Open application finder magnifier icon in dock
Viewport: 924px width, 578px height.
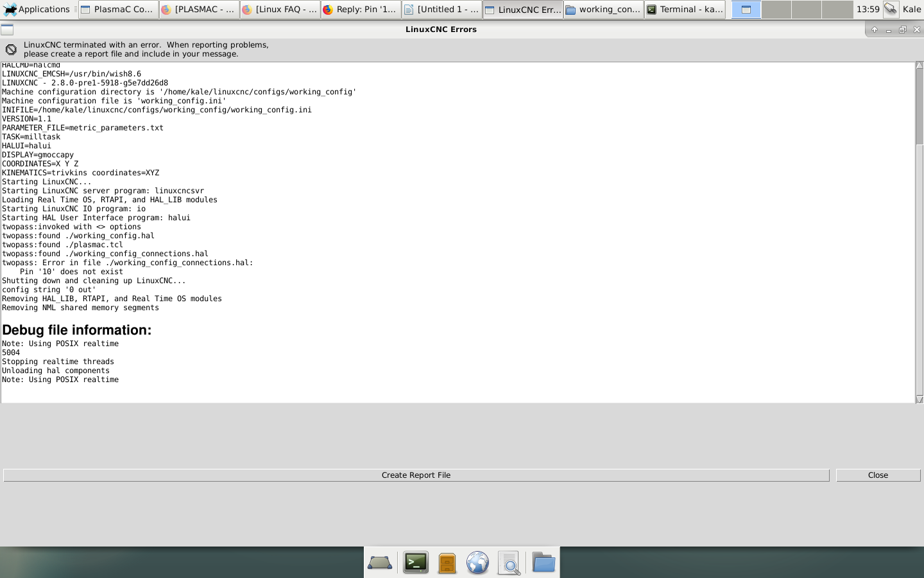tap(509, 563)
